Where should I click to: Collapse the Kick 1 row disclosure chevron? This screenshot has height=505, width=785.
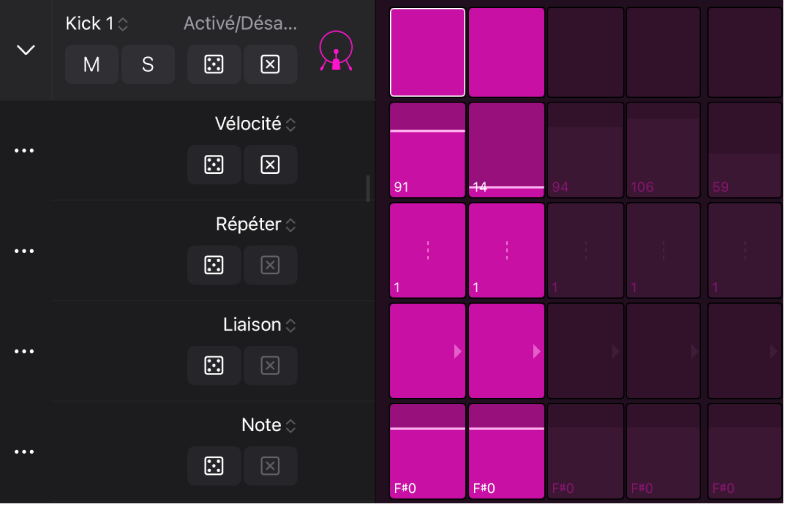tap(26, 50)
